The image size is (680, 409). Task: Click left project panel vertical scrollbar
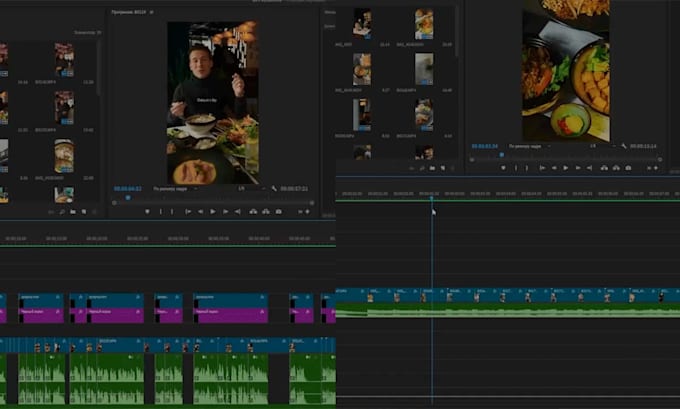pyautogui.click(x=99, y=68)
